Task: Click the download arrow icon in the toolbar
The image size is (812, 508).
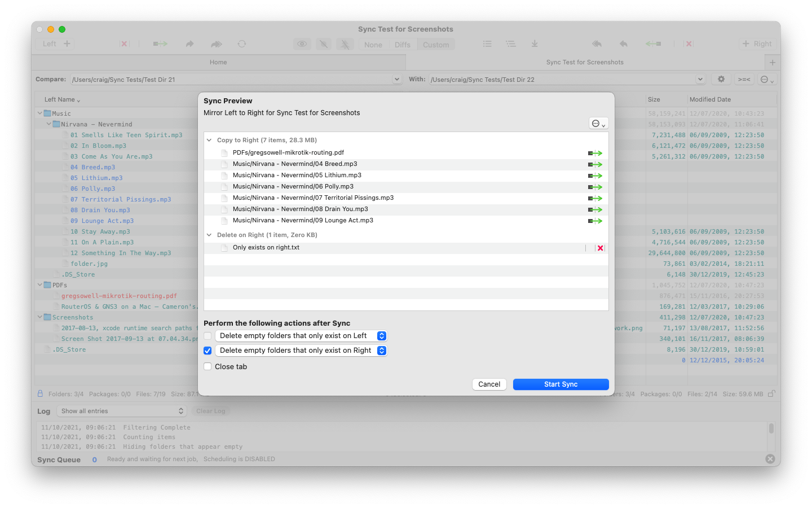Action: (535, 44)
